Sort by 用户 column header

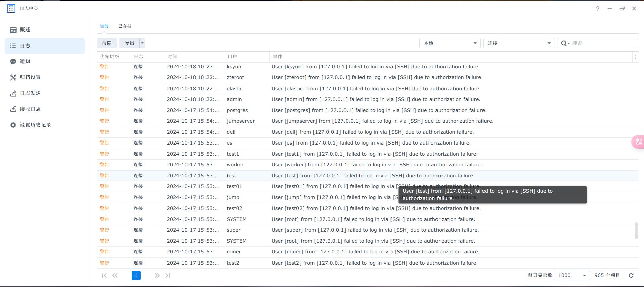tap(246, 57)
